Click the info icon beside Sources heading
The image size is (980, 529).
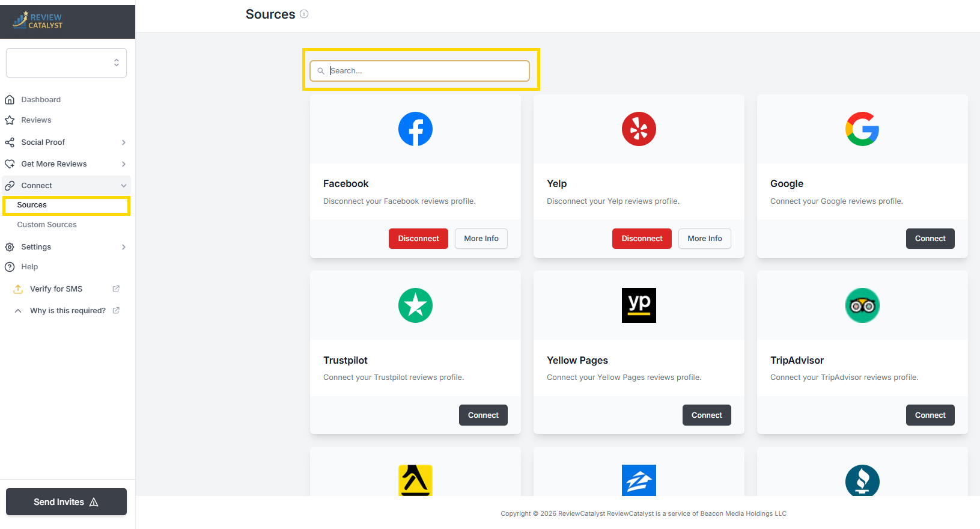(x=304, y=14)
